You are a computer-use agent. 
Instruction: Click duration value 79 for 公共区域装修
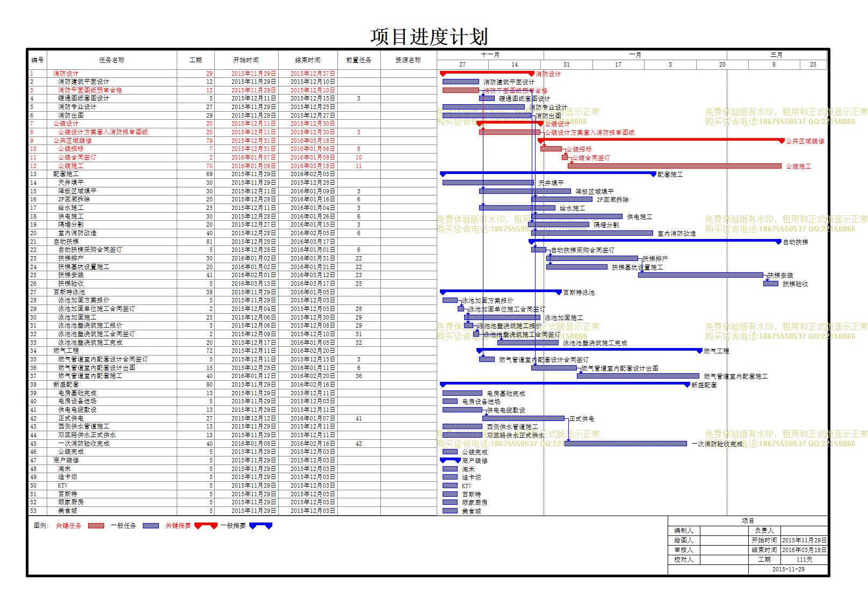[209, 141]
